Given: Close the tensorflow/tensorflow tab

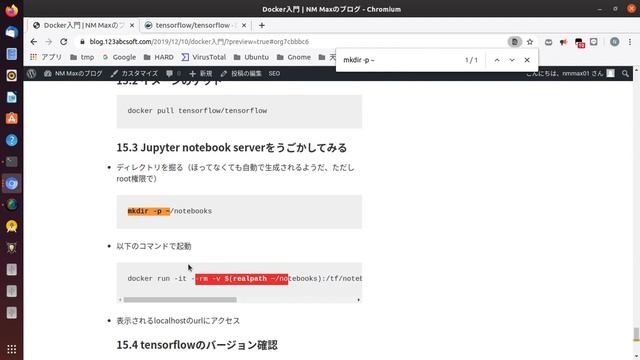Looking at the screenshot, I should tap(244, 25).
